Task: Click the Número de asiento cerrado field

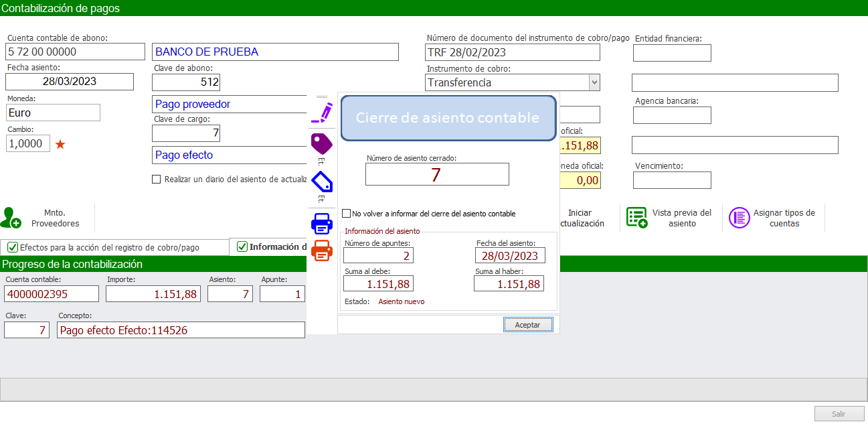Action: [436, 174]
